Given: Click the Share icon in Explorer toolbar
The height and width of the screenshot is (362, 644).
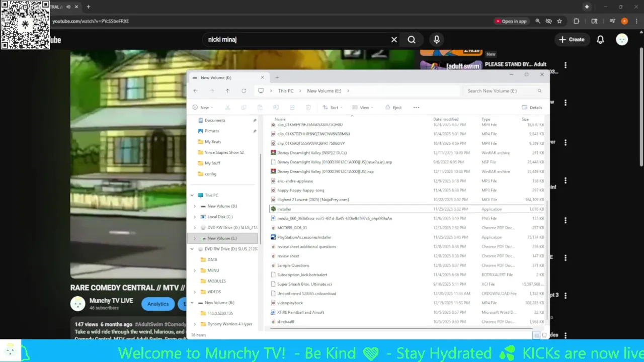Looking at the screenshot, I should click(x=292, y=108).
